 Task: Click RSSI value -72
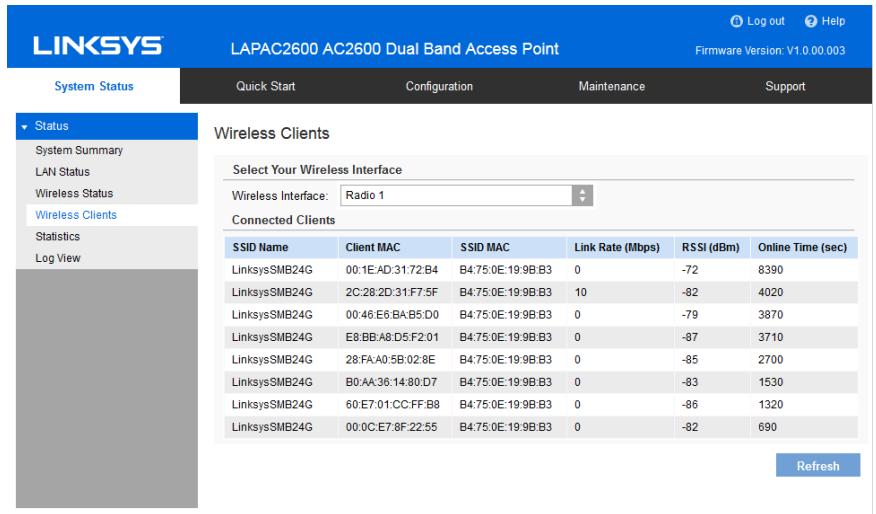[690, 270]
